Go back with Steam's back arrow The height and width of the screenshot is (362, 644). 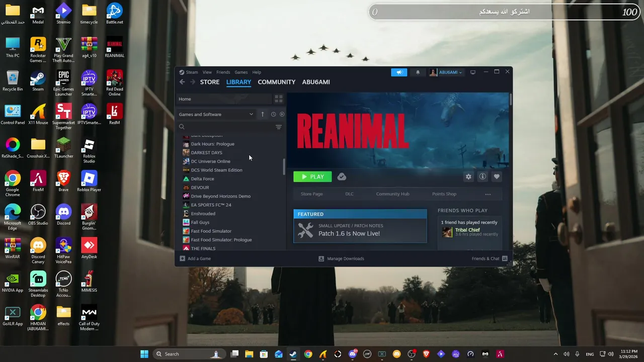pyautogui.click(x=182, y=82)
